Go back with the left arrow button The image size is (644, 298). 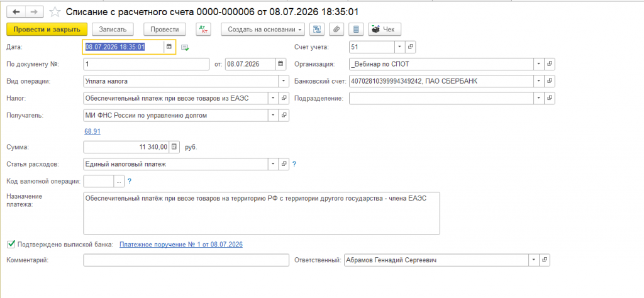point(16,12)
